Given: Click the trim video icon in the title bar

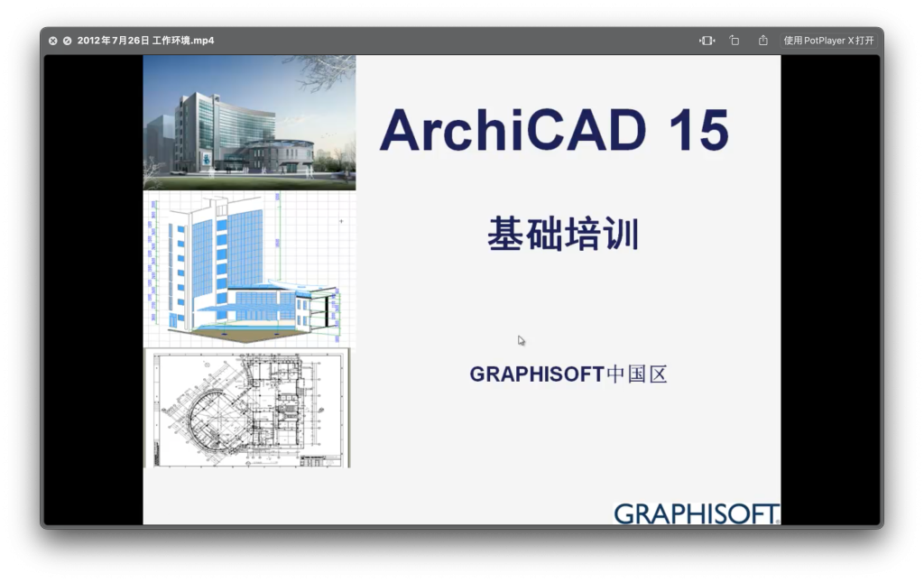Looking at the screenshot, I should click(x=707, y=41).
